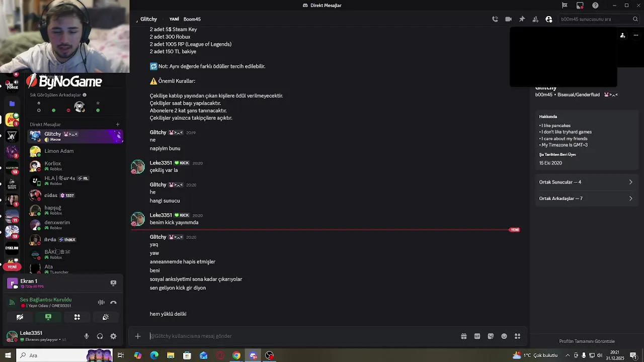
Task: Open user settings gear icon
Action: tap(113, 336)
